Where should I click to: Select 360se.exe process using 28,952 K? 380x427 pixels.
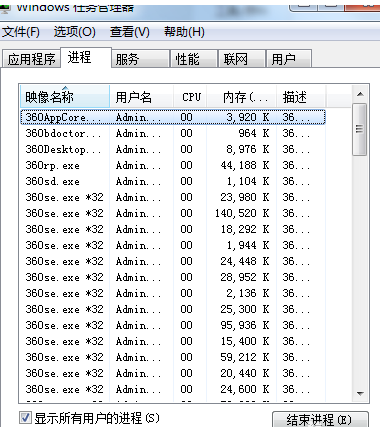pos(173,277)
